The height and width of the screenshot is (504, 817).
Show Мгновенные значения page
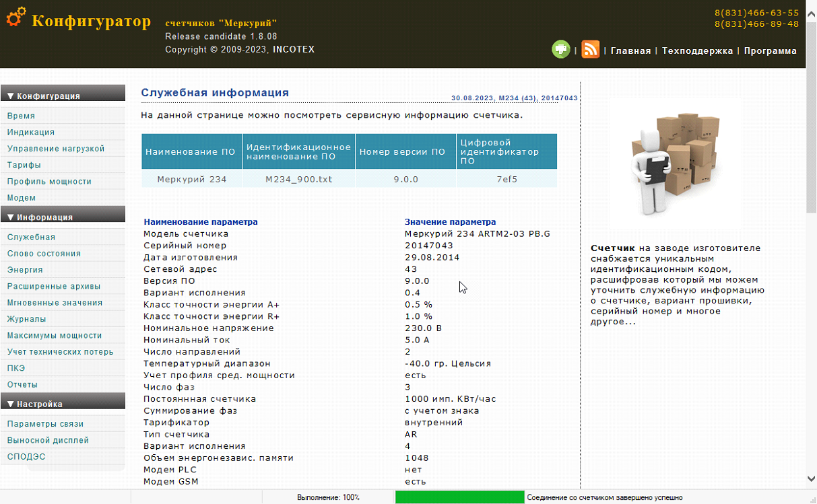click(x=55, y=303)
